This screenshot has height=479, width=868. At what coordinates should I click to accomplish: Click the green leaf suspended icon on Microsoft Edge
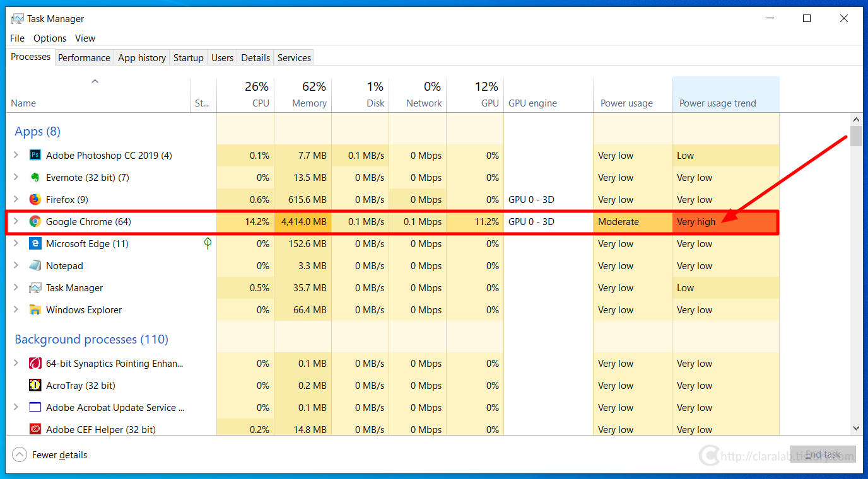(208, 243)
